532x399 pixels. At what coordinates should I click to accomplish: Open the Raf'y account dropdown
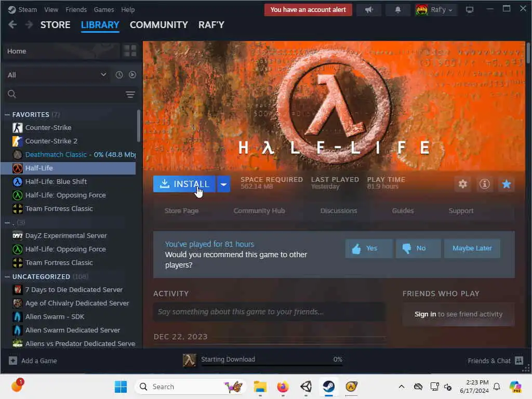pos(436,10)
